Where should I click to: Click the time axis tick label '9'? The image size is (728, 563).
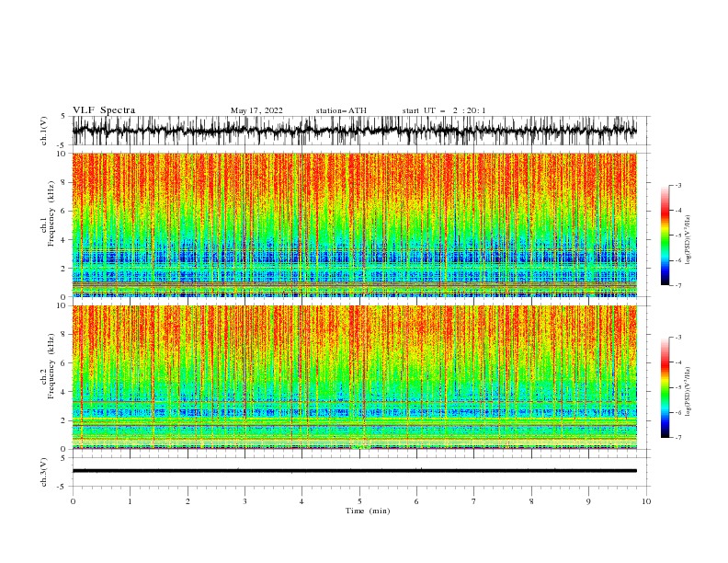588,501
